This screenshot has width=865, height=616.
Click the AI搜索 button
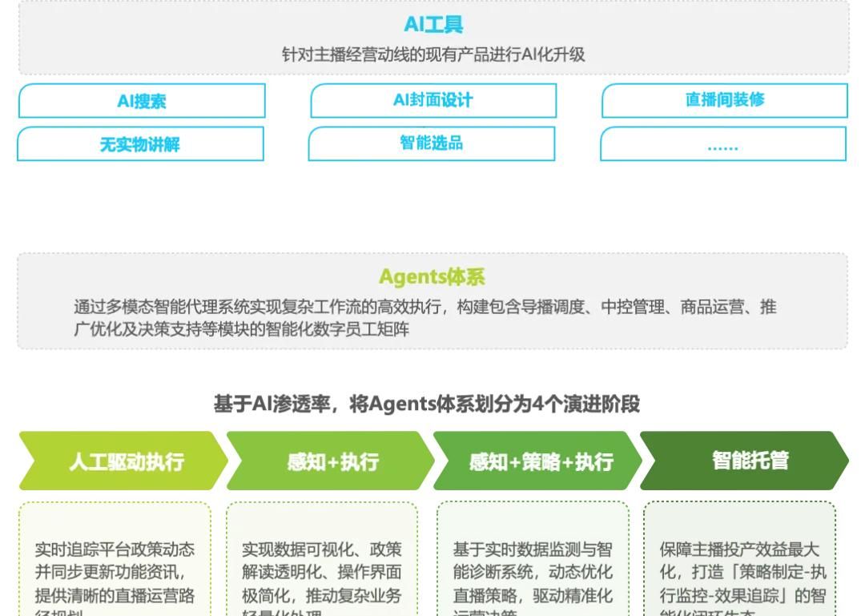pos(140,100)
